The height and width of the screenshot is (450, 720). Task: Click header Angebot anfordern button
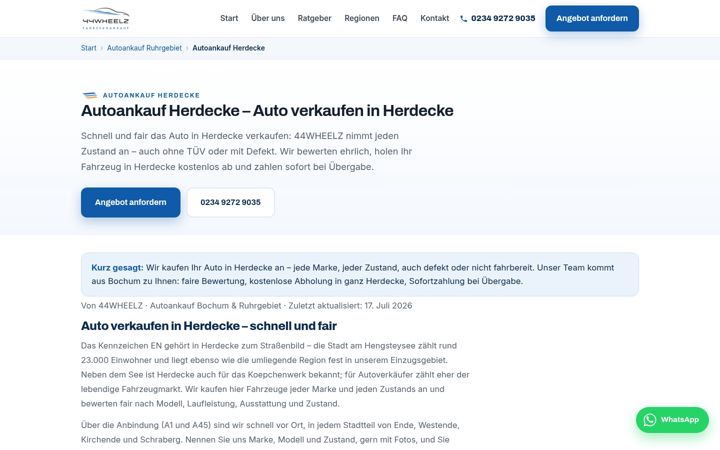[592, 18]
